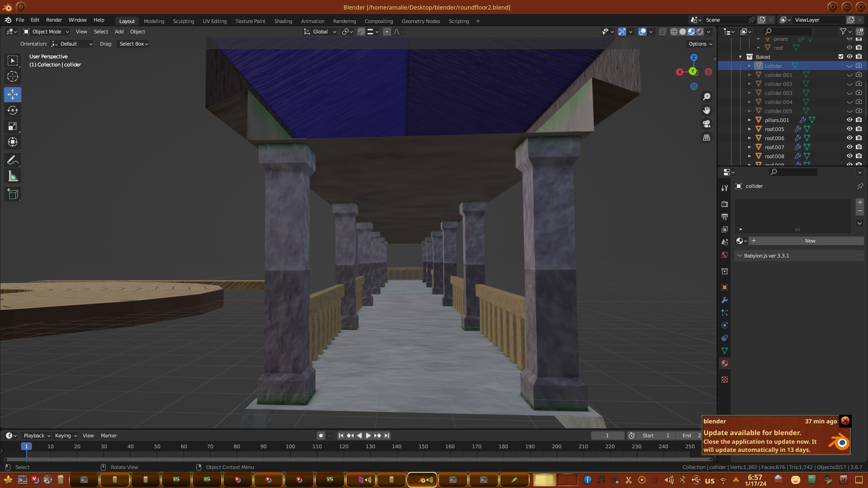The width and height of the screenshot is (868, 488).
Task: Select the Annotate pencil tool
Action: pyautogui.click(x=13, y=160)
